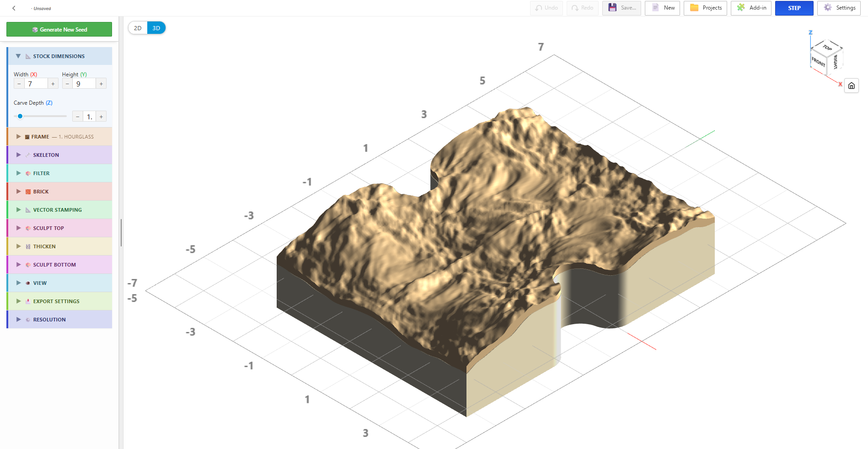This screenshot has height=449, width=868.
Task: Click the Width X input field
Action: [36, 84]
